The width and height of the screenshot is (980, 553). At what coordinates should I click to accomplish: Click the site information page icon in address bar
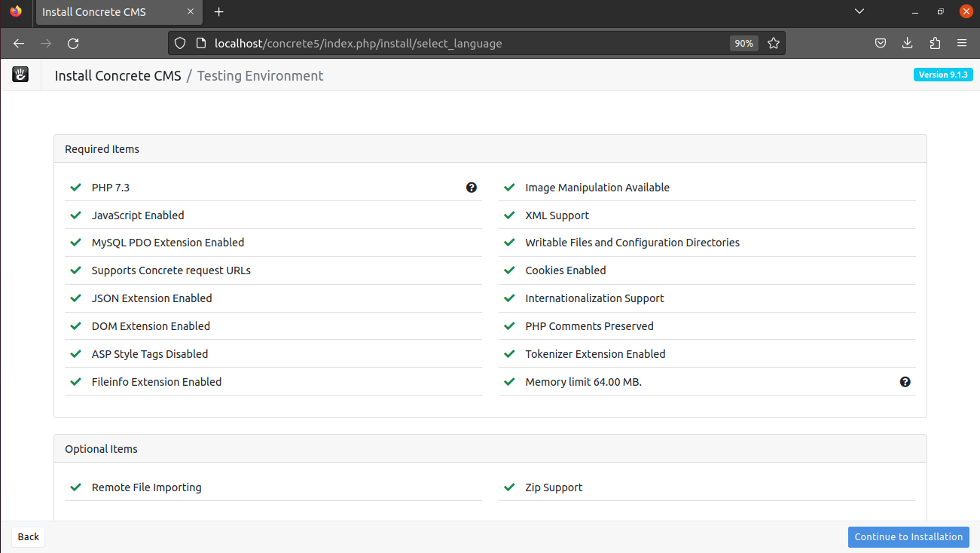point(200,44)
